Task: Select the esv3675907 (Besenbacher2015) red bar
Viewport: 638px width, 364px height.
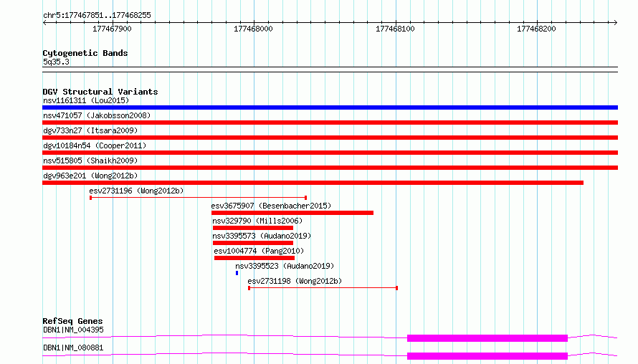Action: coord(292,213)
